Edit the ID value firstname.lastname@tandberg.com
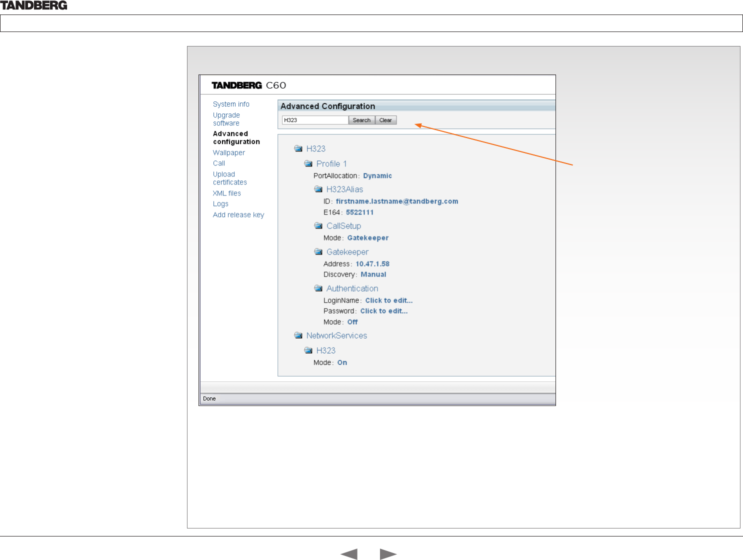The width and height of the screenshot is (743, 560). (x=397, y=201)
